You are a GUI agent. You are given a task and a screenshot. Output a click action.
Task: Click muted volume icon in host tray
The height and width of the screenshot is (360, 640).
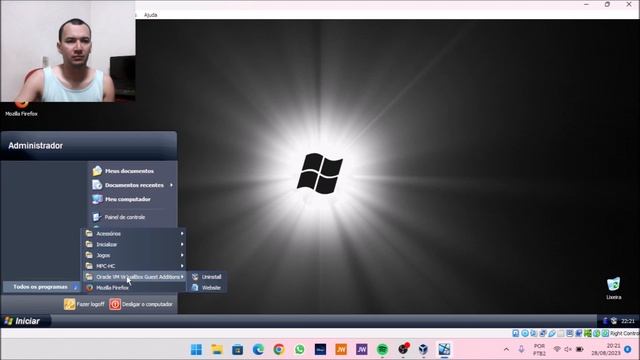click(x=568, y=349)
